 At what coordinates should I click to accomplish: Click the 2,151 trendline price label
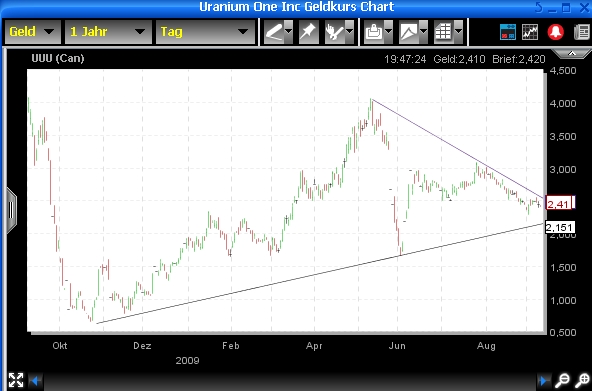pos(560,228)
